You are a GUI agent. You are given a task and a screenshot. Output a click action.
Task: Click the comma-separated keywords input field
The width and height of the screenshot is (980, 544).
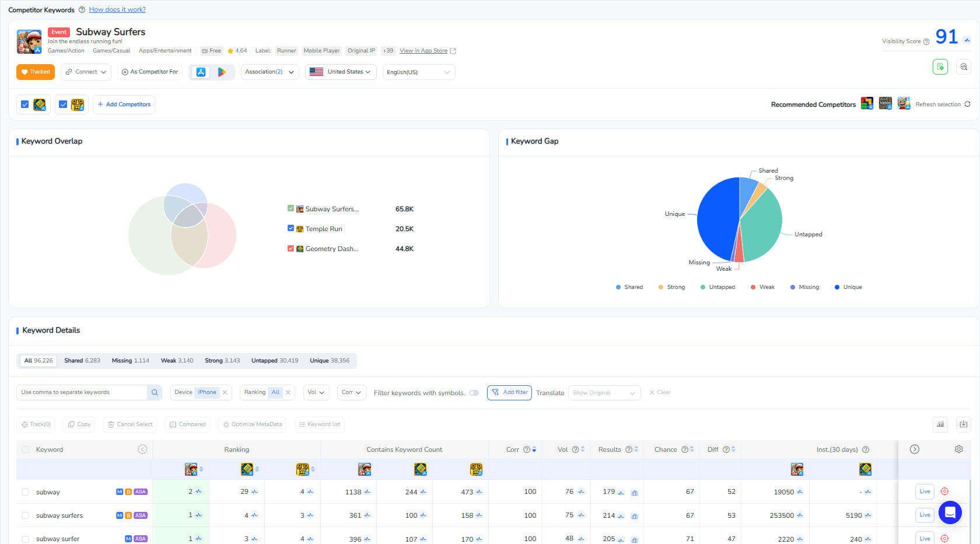(82, 392)
